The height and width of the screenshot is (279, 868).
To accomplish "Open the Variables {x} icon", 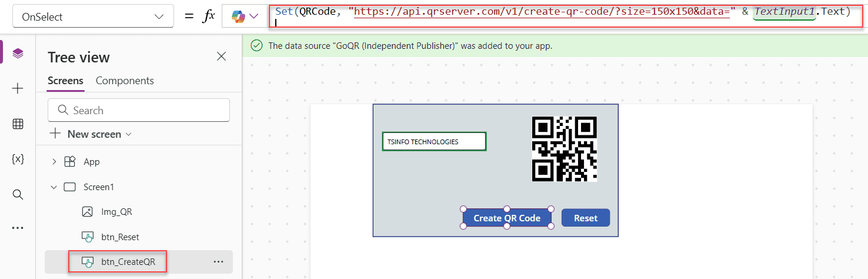I will (x=18, y=159).
